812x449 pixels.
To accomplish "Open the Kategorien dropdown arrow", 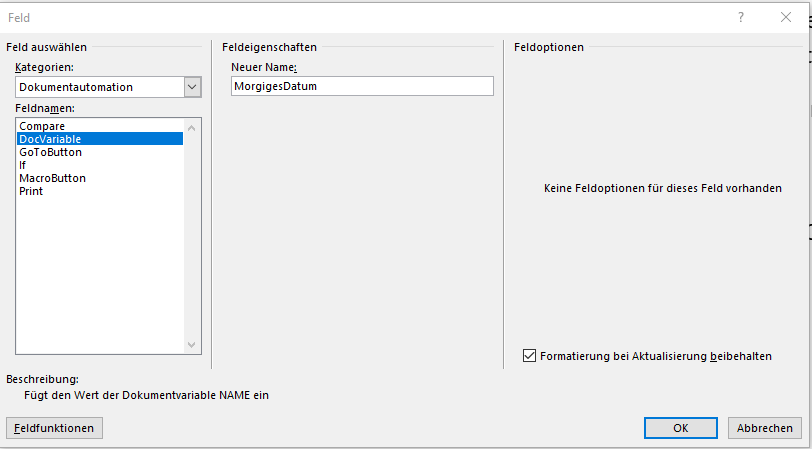I will pyautogui.click(x=192, y=87).
